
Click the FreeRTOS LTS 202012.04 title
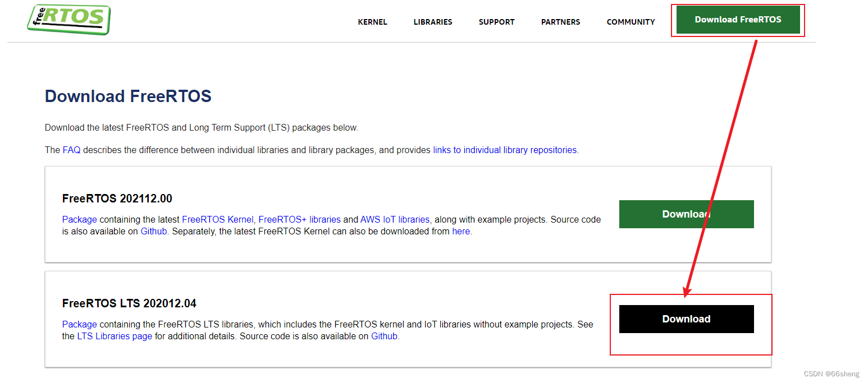(129, 304)
